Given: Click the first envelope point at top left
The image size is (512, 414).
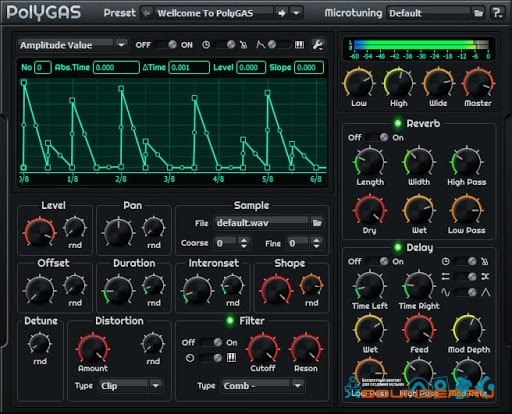Looking at the screenshot, I should tap(24, 82).
